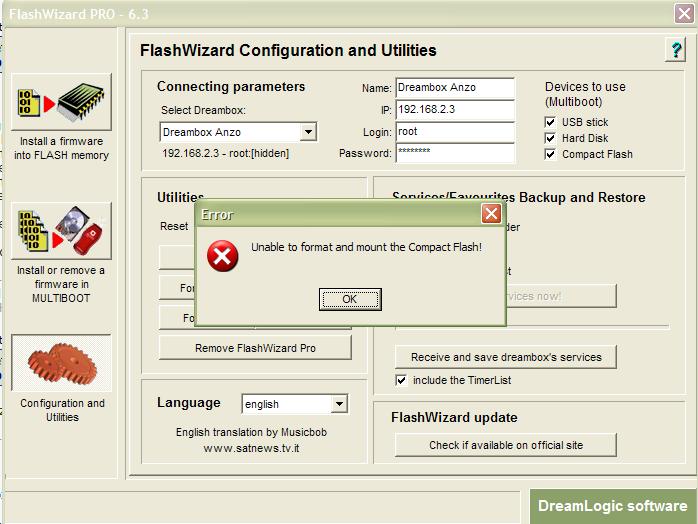Click the FlashWizard update heading
This screenshot has height=524, width=698.
(x=454, y=418)
